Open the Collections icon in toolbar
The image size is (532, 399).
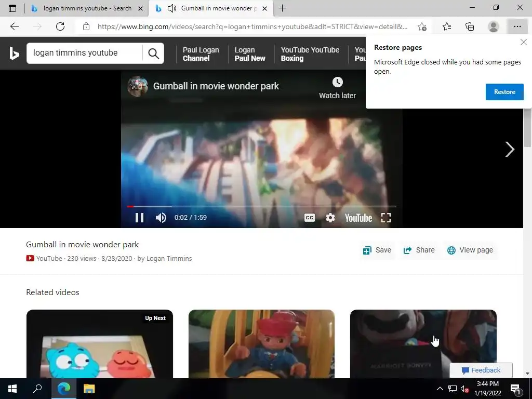tap(470, 26)
